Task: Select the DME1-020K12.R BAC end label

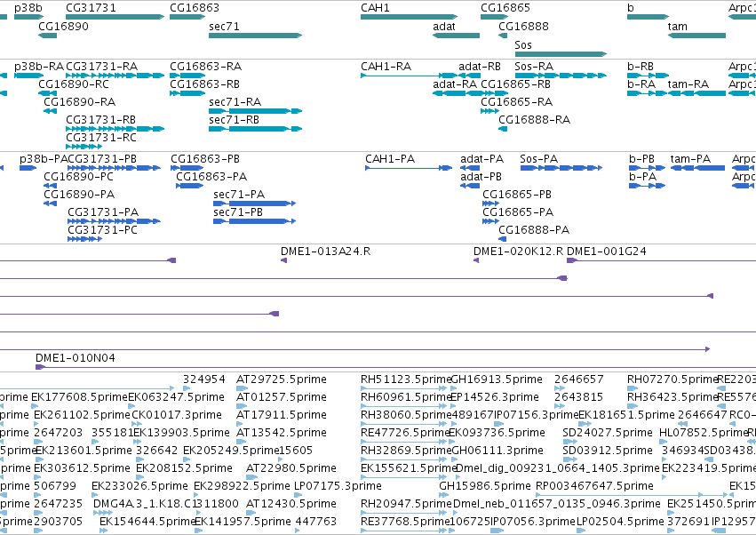Action: 518,252
